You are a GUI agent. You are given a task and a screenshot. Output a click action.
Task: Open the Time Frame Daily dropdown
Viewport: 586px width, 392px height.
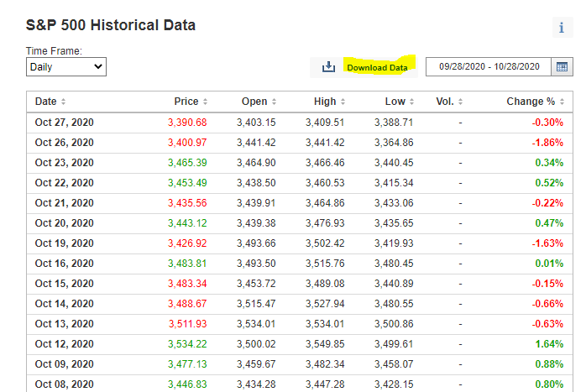click(66, 66)
